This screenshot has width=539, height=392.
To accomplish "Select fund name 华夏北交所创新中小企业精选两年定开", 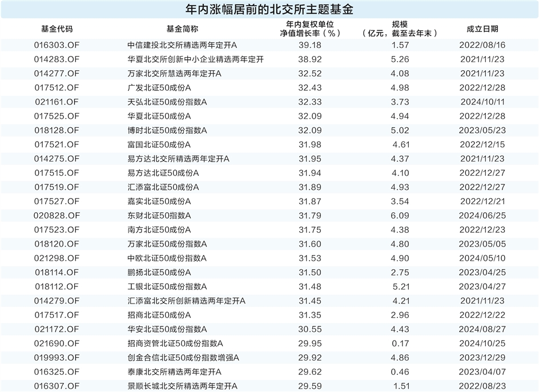I will [196, 59].
